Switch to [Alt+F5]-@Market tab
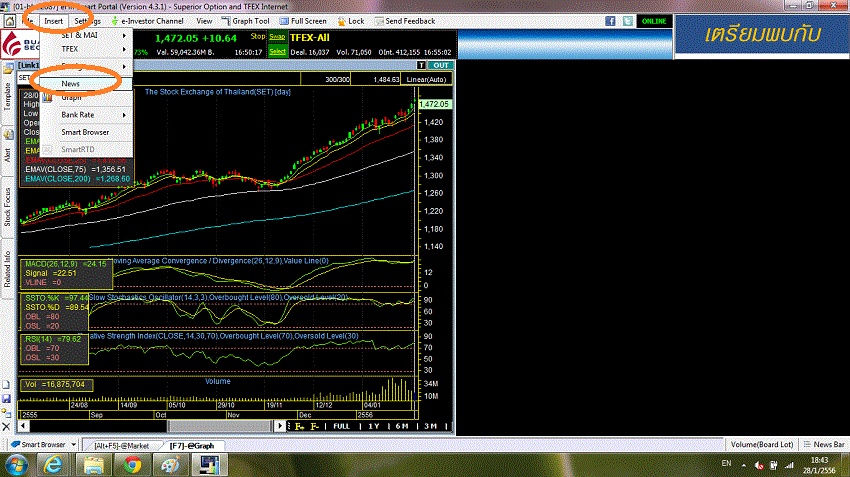Viewport: 850px width, 477px height. [121, 446]
